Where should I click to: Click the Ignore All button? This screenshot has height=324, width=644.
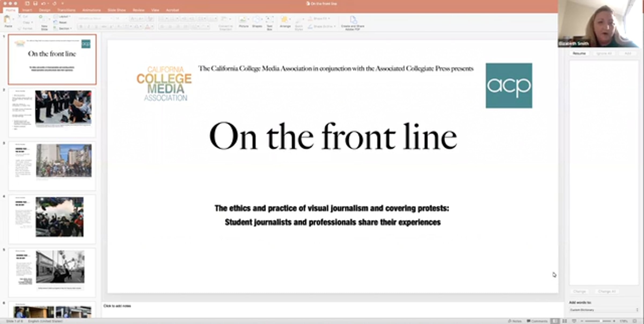604,53
